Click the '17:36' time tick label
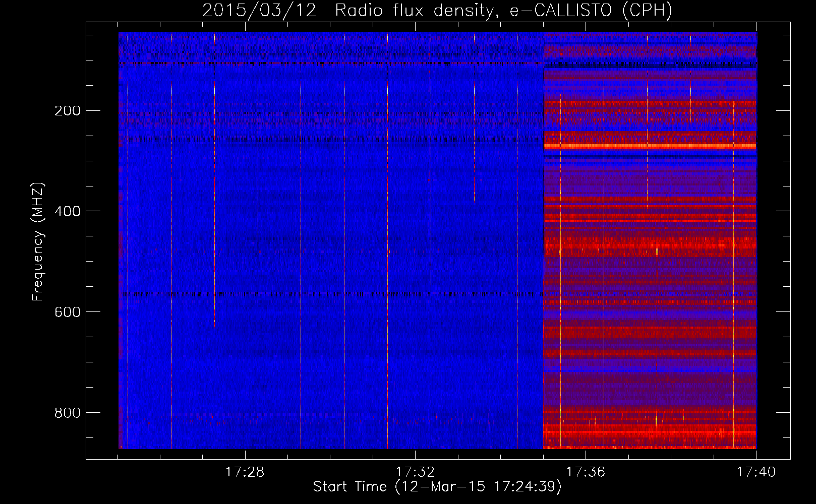 point(586,472)
